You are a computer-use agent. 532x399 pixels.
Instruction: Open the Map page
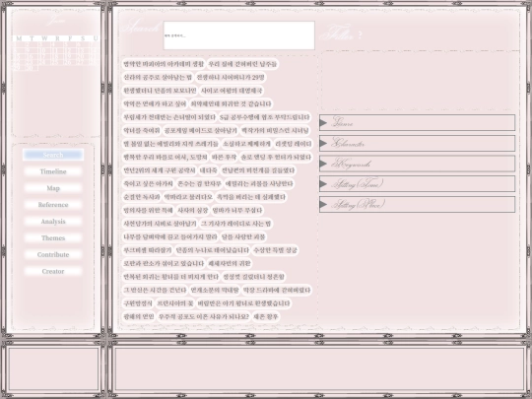[x=53, y=188]
